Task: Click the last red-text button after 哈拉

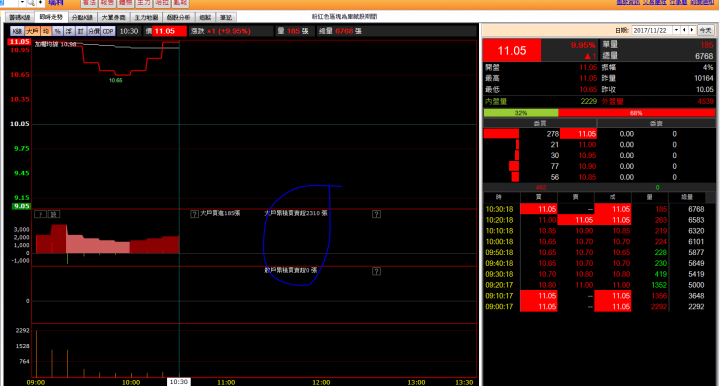Action: [x=180, y=3]
